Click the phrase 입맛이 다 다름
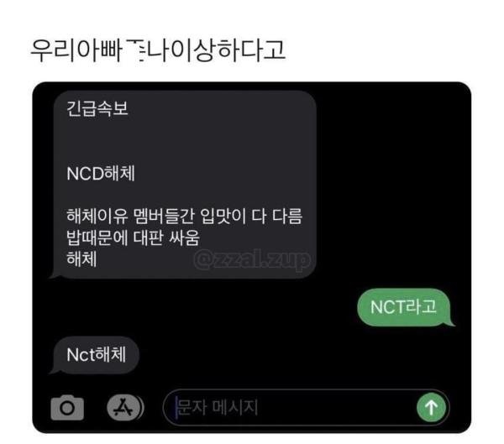Image resolution: width=504 pixels, height=444 pixels. coord(251,216)
